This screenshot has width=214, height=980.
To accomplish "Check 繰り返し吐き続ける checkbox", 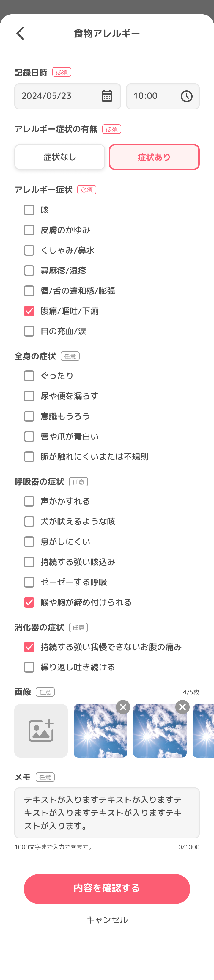I will pyautogui.click(x=29, y=667).
